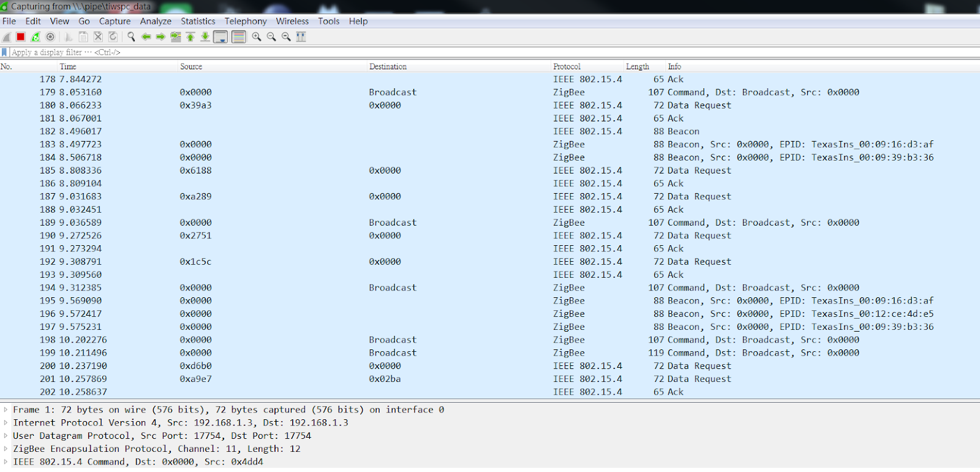
Task: Open Find Packet magnifier icon
Action: tap(131, 37)
